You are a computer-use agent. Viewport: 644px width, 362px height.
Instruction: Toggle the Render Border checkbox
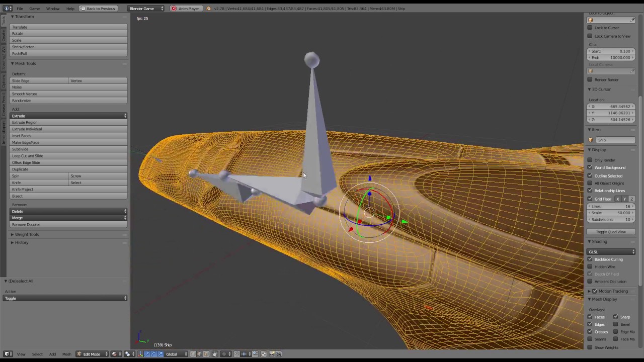(x=590, y=79)
